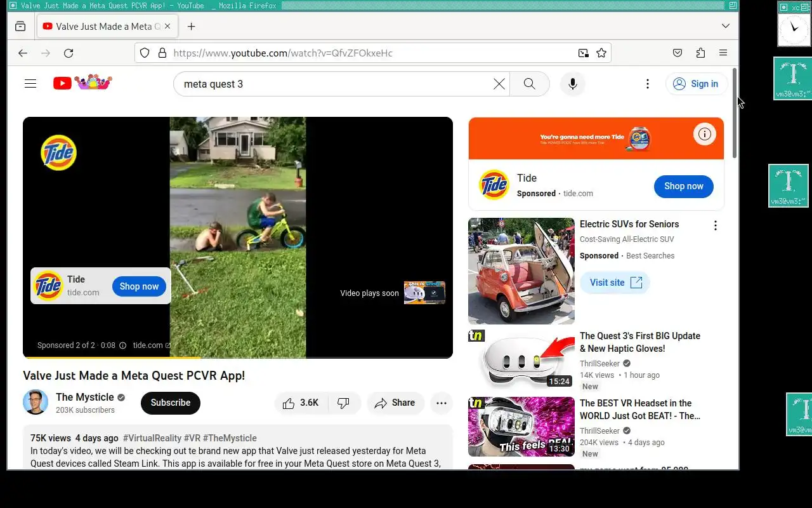Open Electric SUVs for Seniors title
The height and width of the screenshot is (508, 812).
(629, 224)
